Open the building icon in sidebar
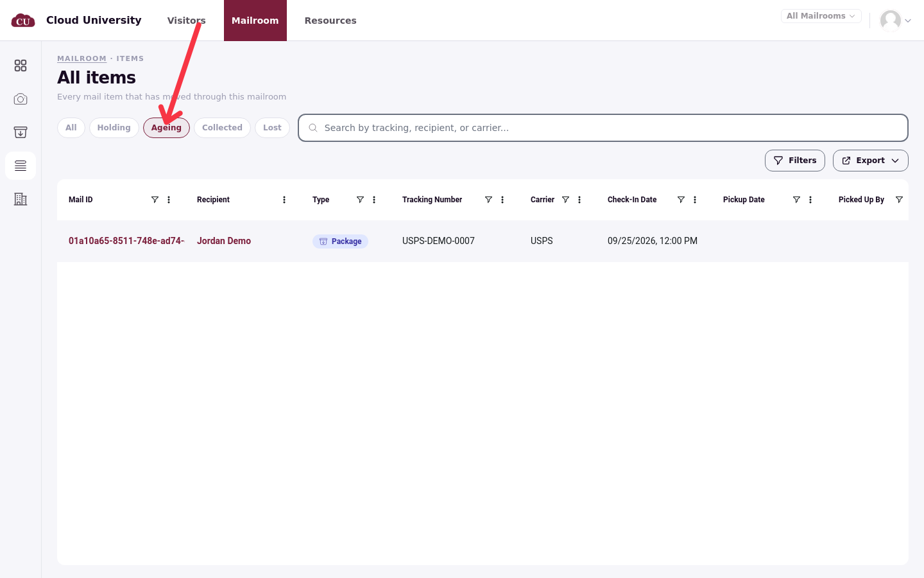Viewport: 924px width, 578px height. pyautogui.click(x=21, y=199)
